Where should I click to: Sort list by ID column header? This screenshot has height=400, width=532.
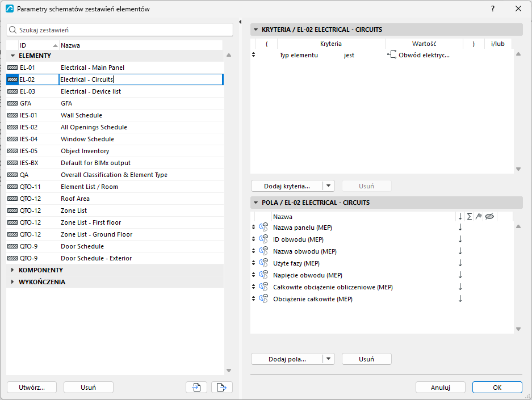click(39, 45)
